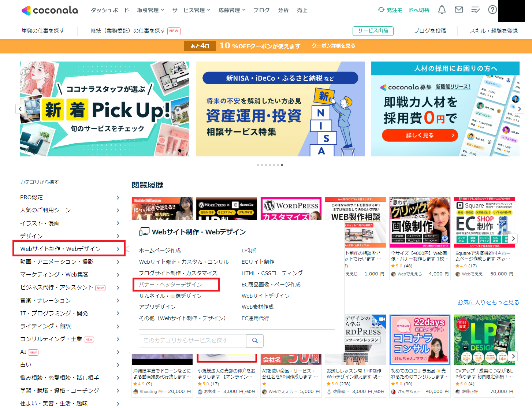Open the ココナラコンサル 22days service thumbnail
Screen dimensions: 532x408
click(420, 340)
